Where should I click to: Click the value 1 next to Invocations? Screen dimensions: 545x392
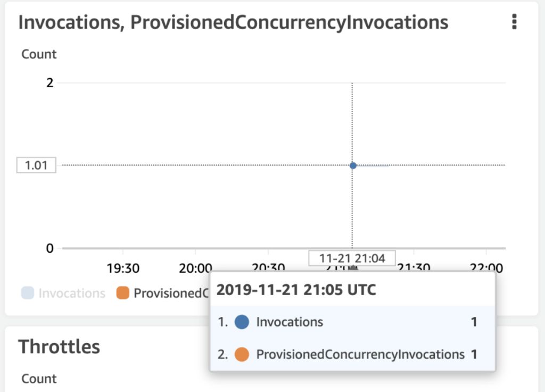click(474, 322)
